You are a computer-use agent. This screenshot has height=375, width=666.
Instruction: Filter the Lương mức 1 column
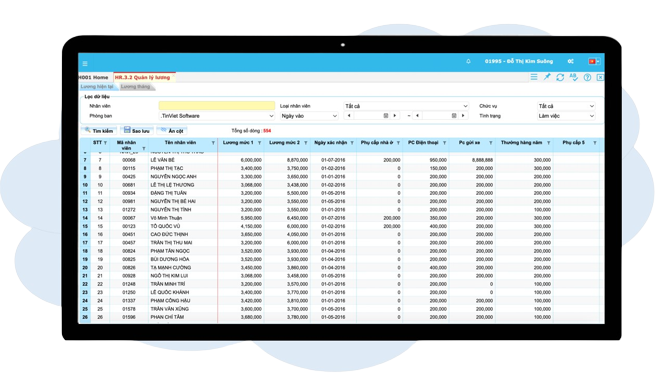pyautogui.click(x=260, y=143)
